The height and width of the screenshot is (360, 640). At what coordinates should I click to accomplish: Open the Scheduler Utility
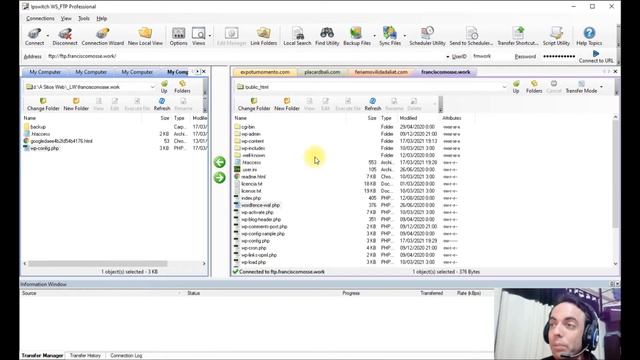pyautogui.click(x=427, y=36)
